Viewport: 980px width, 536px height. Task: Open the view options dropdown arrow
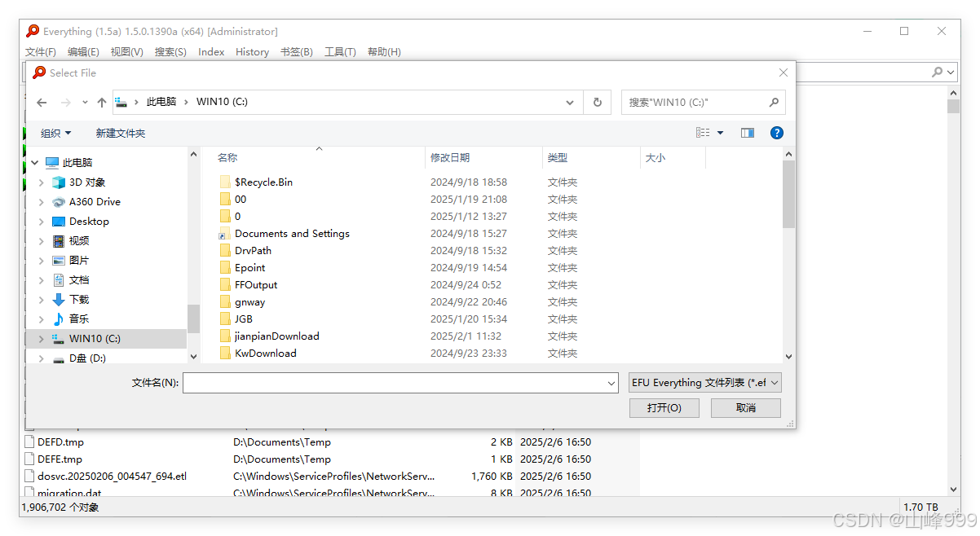[x=720, y=133]
